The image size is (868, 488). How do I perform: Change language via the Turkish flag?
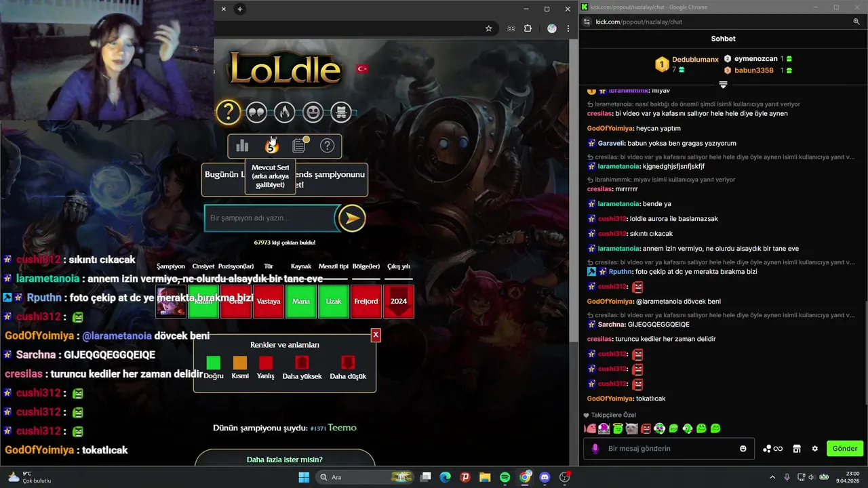click(x=362, y=68)
